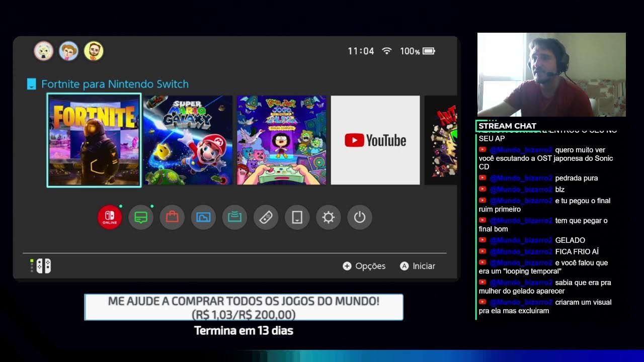Click 'Termina em 13 dias' text
Screen dimensions: 644x362
pos(244,331)
